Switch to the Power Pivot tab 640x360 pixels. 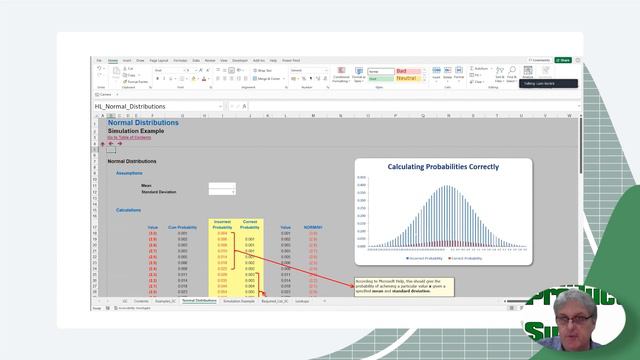(291, 60)
